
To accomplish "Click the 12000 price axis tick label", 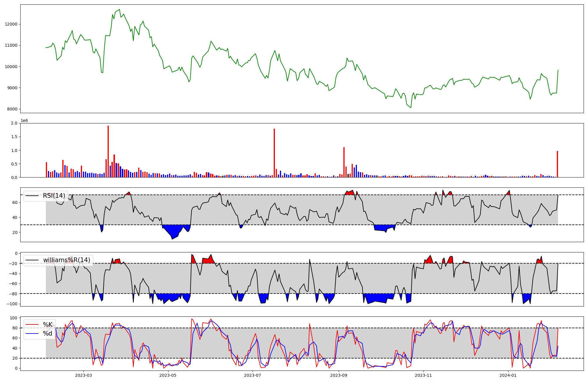I will (x=11, y=24).
